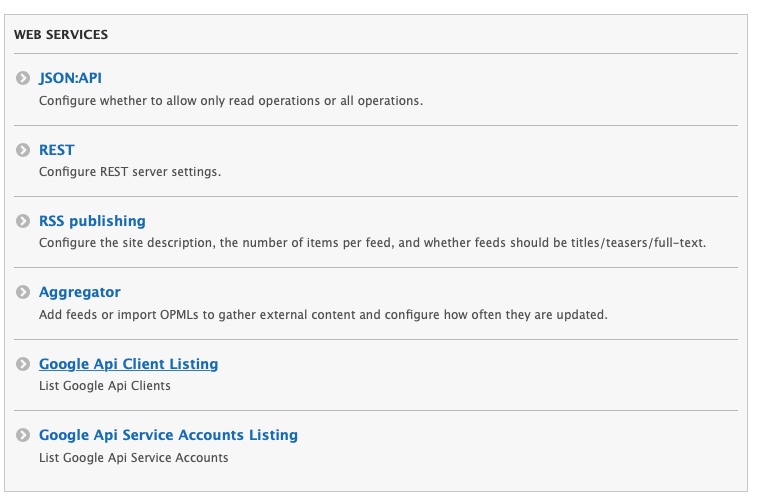
Task: Click the 'Configure REST server settings' description
Action: 129,172
